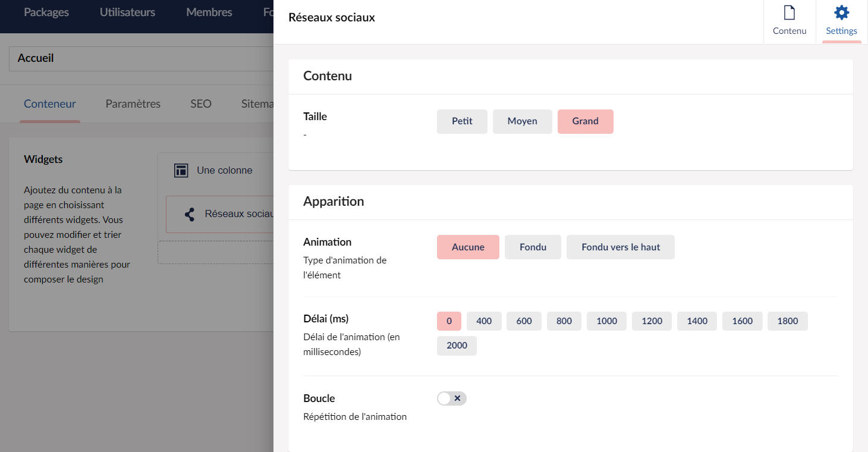Screen dimensions: 868x452
Task: Open the Packages menu
Action: click(x=46, y=12)
